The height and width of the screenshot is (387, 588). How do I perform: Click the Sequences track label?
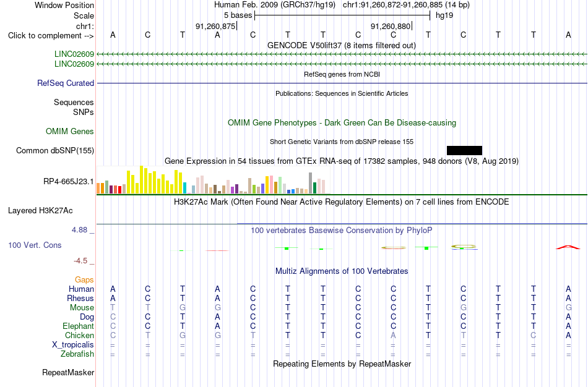tap(74, 102)
